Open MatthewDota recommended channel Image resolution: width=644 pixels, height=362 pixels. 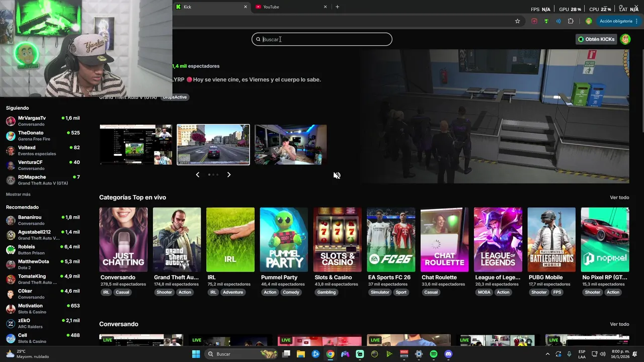[x=43, y=264]
